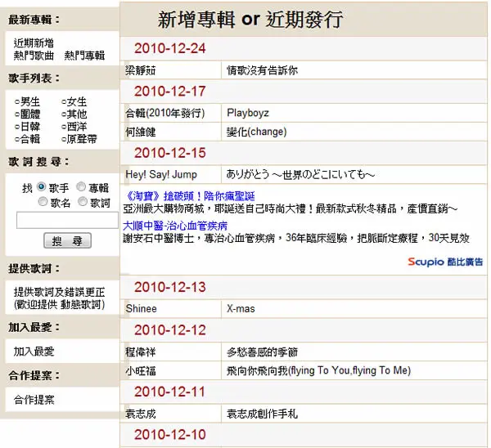Viewport: 491px width, 448px height.
Task: Click the 搜尋 search button
Action: [x=67, y=240]
